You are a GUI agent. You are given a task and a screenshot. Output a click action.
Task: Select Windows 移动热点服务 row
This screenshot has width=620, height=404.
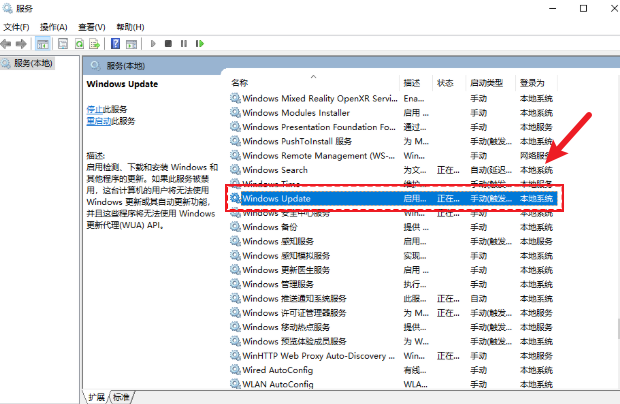tap(394, 327)
